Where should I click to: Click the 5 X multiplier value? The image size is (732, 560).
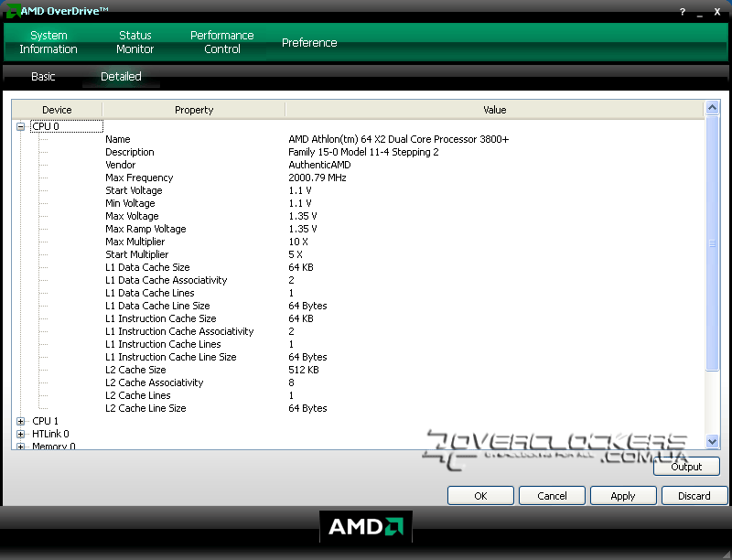295,254
